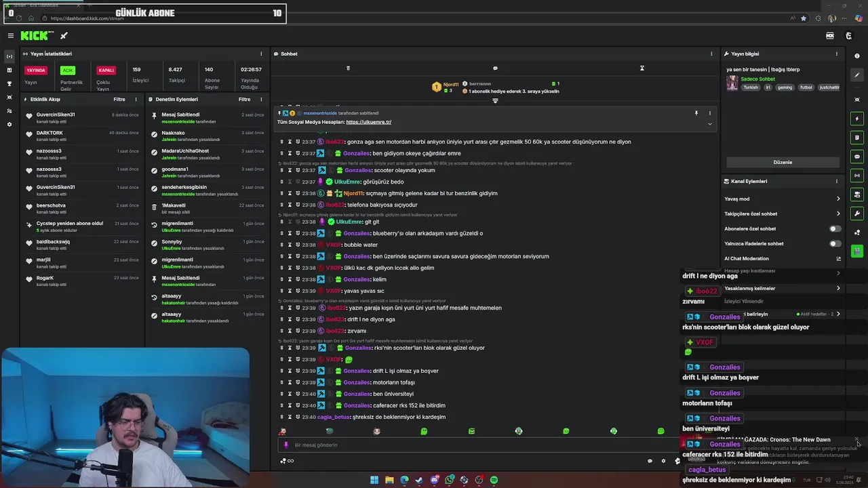Open the stream page in left sidebar

(9, 56)
